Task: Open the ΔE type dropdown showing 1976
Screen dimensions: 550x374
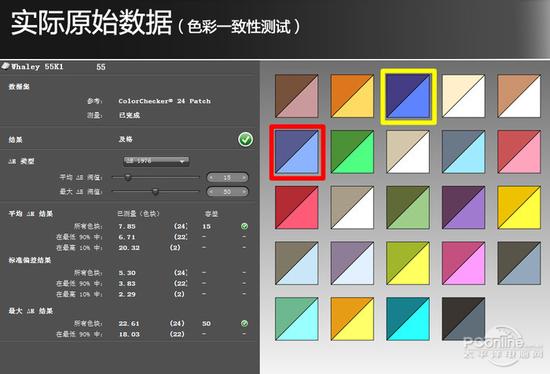Action: (x=156, y=161)
